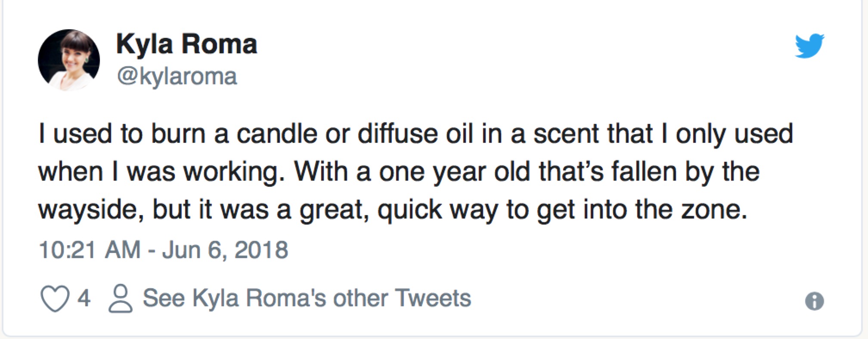Click the Jun 6, 2018 date

[225, 250]
